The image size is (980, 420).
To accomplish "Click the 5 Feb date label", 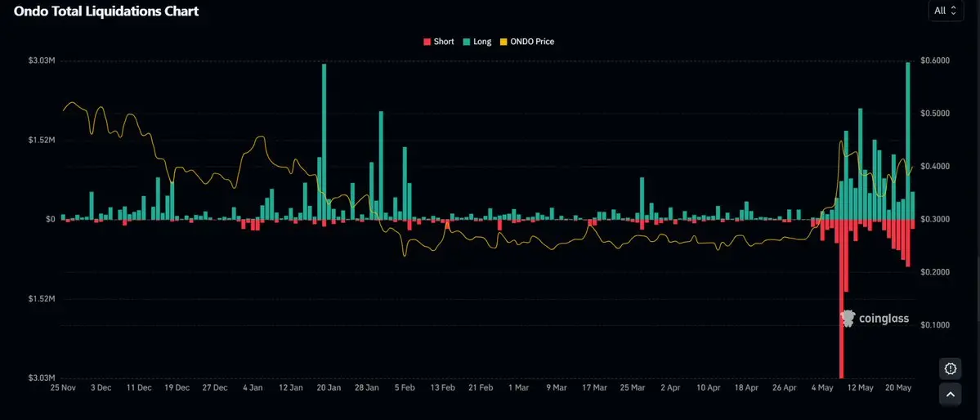I will click(405, 387).
